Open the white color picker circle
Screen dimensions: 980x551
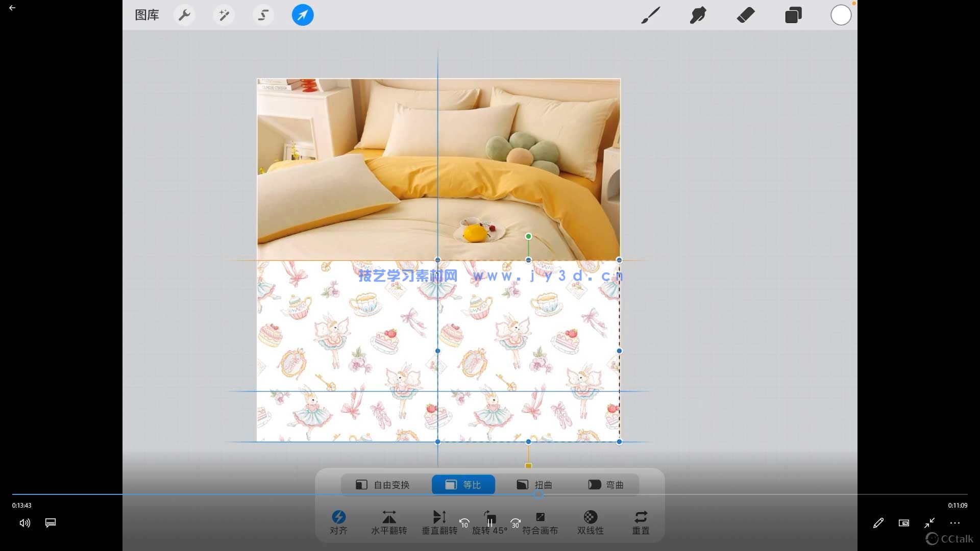841,15
